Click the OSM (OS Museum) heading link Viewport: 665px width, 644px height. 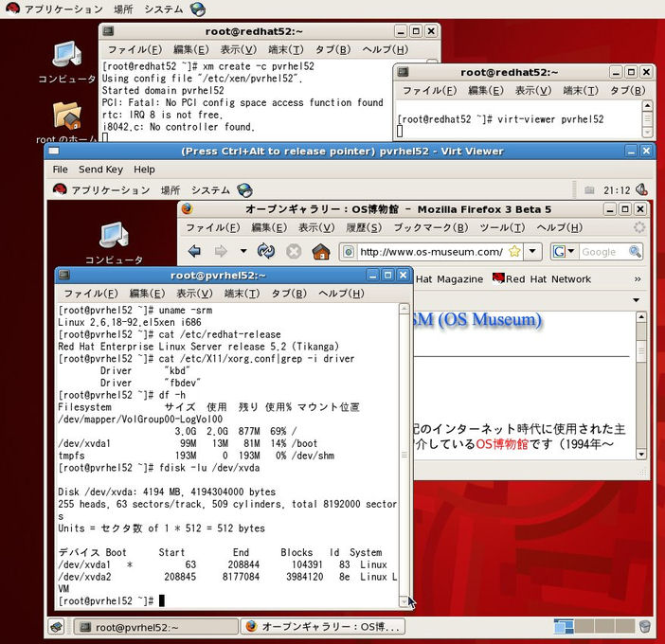[476, 320]
